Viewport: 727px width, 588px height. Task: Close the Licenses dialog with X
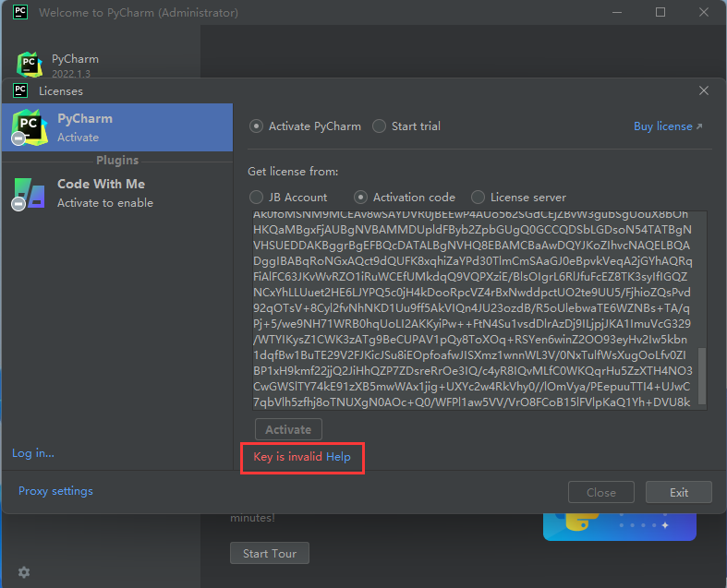(703, 90)
